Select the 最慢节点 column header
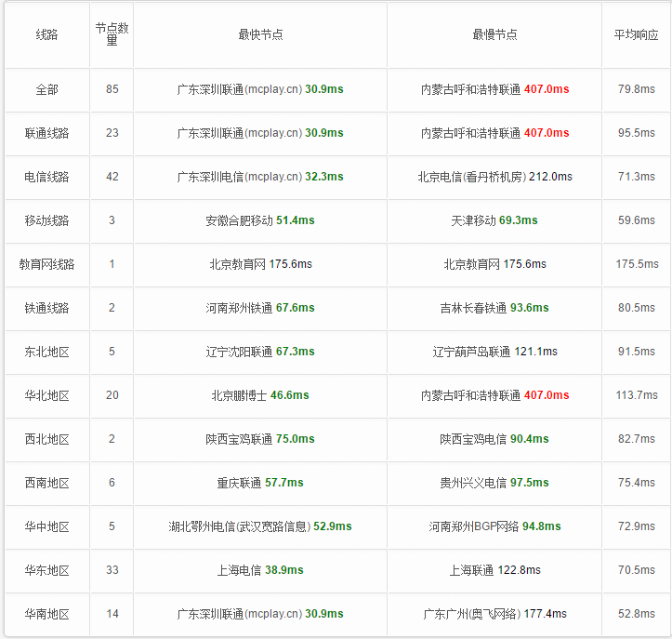 click(494, 34)
